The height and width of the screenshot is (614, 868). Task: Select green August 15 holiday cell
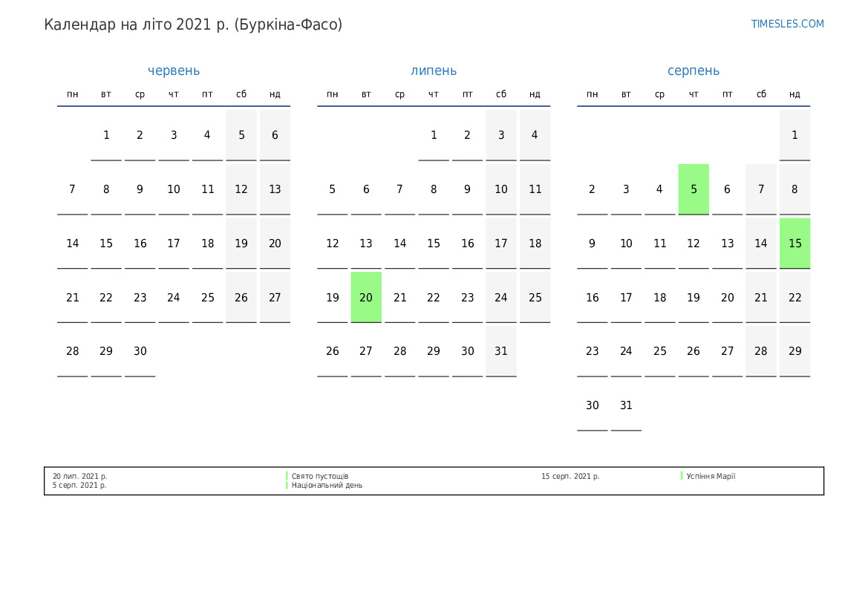point(794,244)
